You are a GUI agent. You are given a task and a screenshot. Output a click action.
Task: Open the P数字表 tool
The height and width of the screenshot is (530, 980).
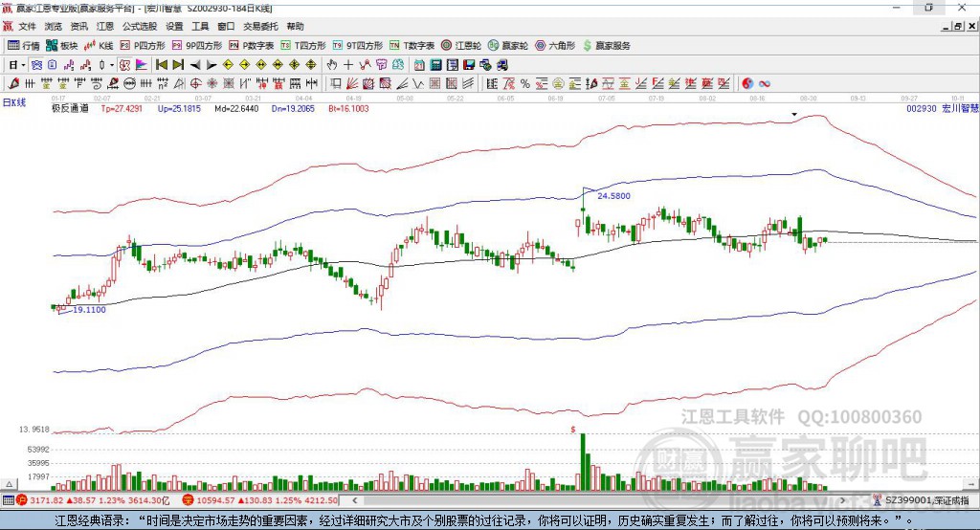[x=252, y=46]
